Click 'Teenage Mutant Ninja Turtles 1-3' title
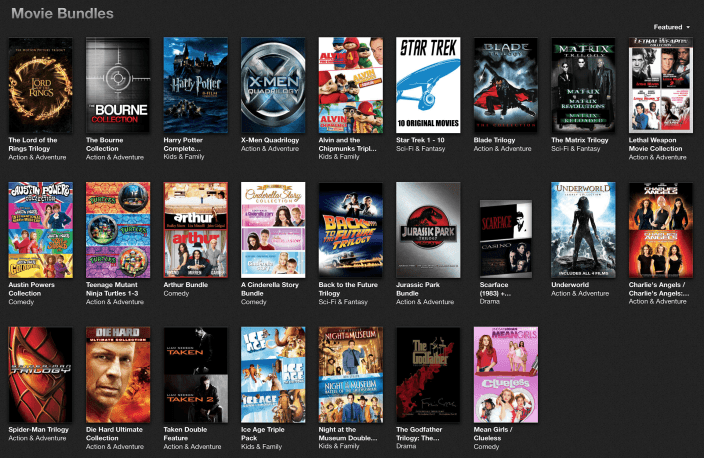Screen dimensions: 704x458 [112, 289]
